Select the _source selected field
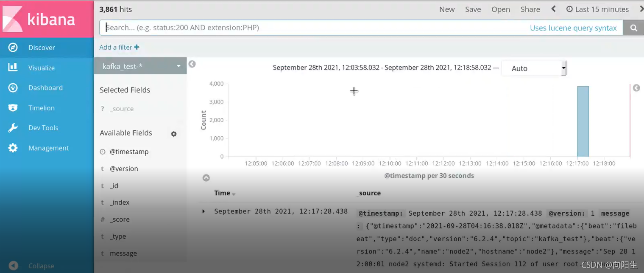The image size is (644, 273). (122, 109)
